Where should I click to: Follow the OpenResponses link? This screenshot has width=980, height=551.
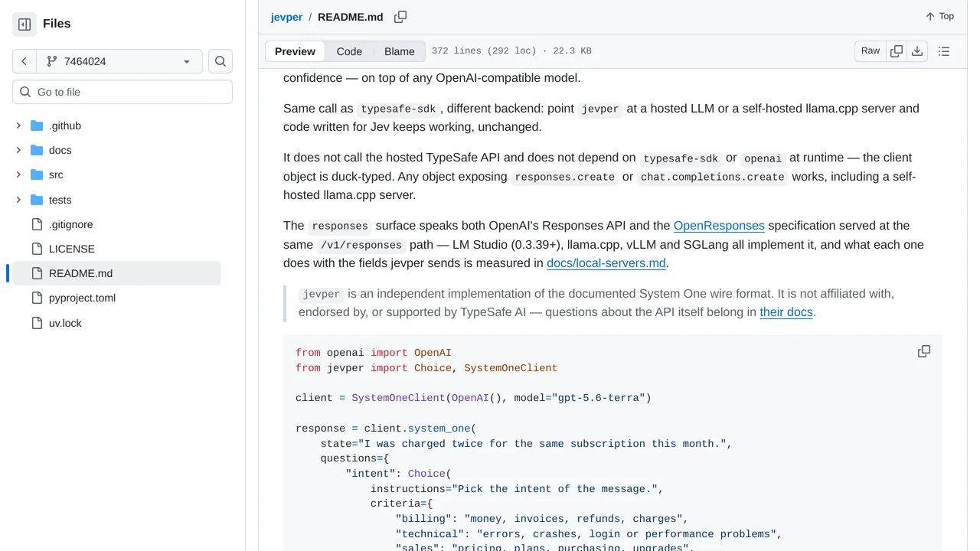pos(719,226)
